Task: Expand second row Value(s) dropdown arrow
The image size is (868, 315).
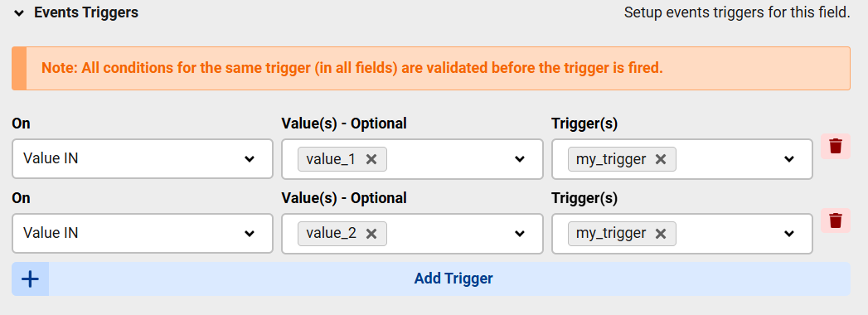Action: pyautogui.click(x=519, y=234)
